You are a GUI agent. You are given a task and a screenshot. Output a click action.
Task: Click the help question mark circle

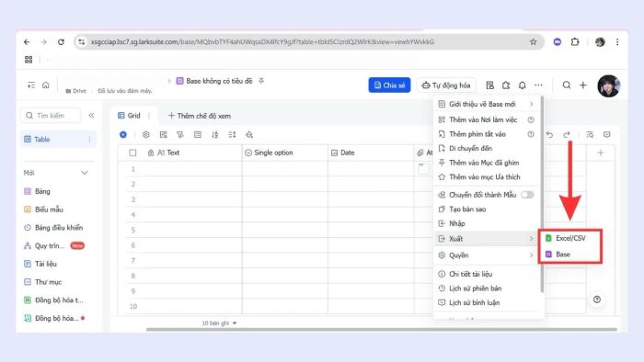click(x=597, y=300)
